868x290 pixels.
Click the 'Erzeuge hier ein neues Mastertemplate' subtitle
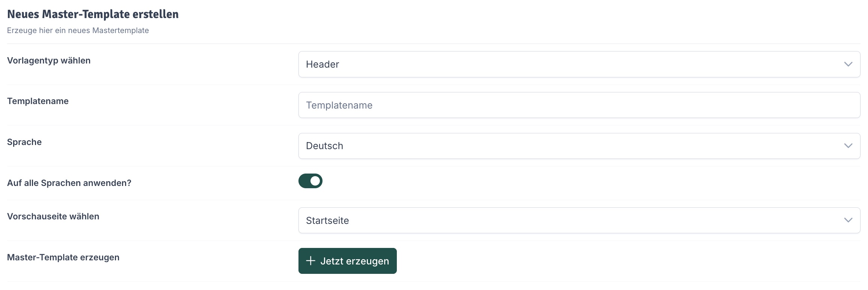coord(78,30)
